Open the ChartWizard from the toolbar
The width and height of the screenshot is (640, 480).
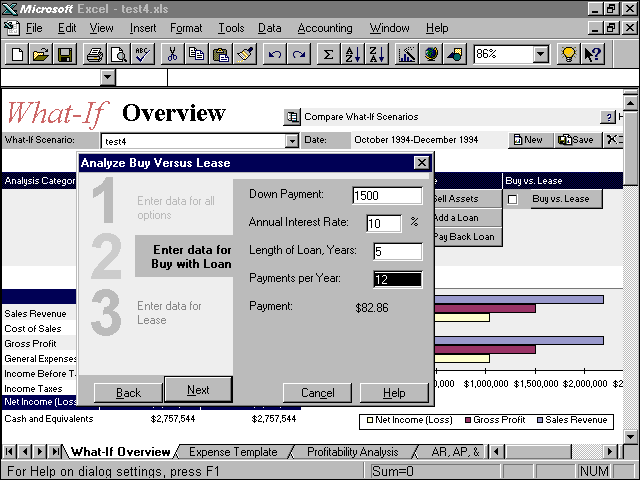(x=407, y=54)
